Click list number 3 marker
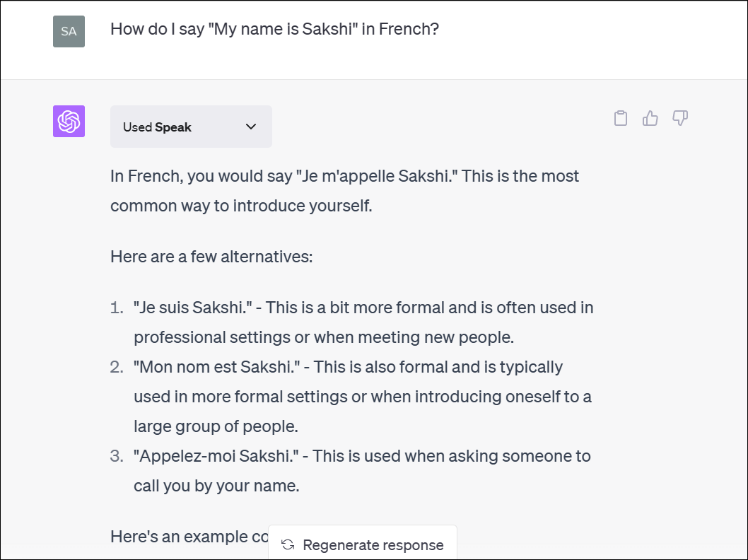 tap(117, 456)
